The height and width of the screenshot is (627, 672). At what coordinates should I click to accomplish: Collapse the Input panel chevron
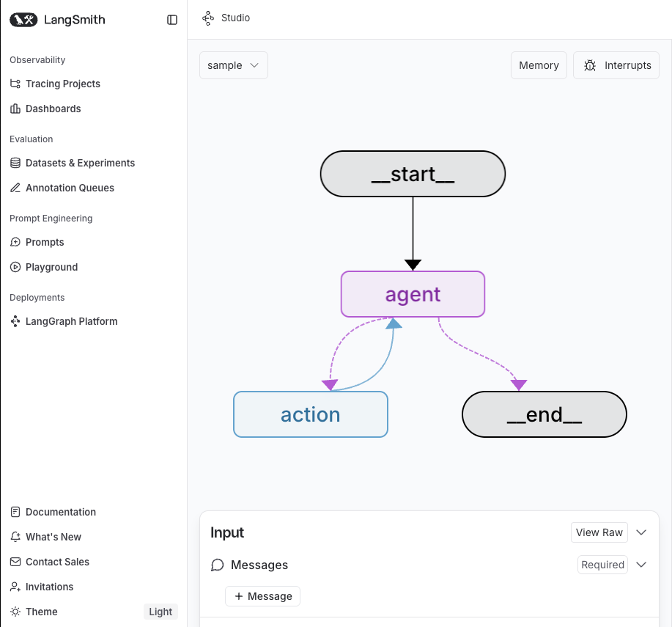641,532
